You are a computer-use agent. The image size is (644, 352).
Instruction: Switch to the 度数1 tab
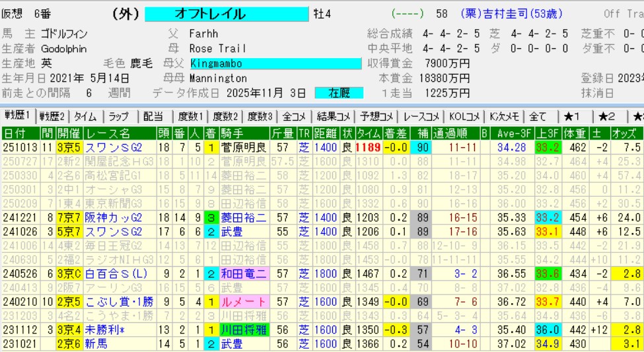pos(191,116)
